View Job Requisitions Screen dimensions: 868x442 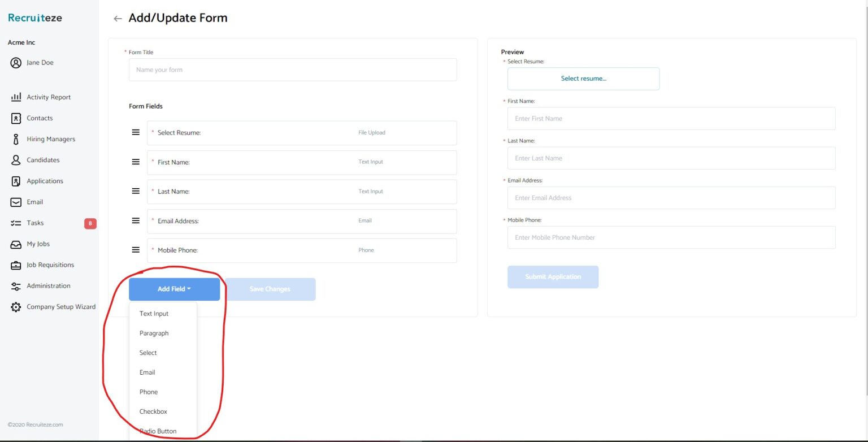click(x=51, y=265)
